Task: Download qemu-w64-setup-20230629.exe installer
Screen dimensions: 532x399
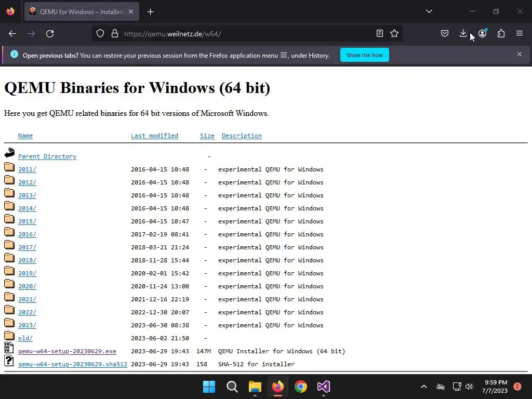Action: (67, 351)
